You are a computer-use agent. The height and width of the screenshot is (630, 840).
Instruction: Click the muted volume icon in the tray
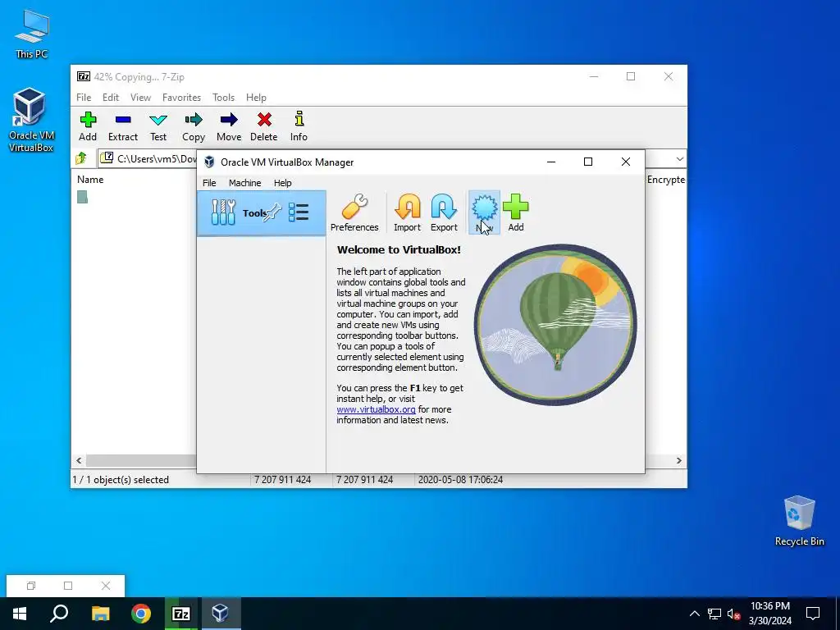[x=733, y=614]
